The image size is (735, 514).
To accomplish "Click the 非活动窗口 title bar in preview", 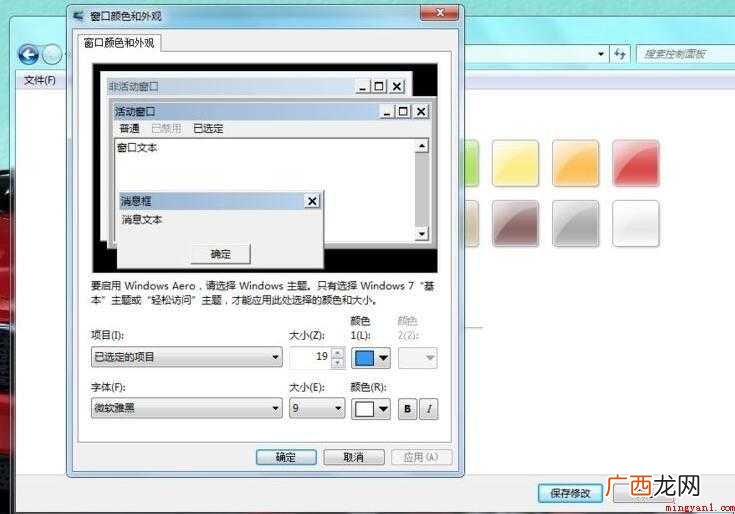I will [x=232, y=87].
